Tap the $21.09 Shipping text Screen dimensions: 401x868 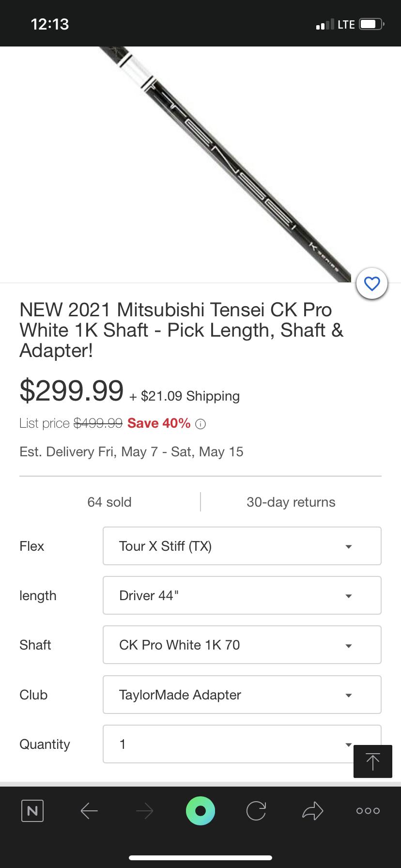[x=190, y=396]
